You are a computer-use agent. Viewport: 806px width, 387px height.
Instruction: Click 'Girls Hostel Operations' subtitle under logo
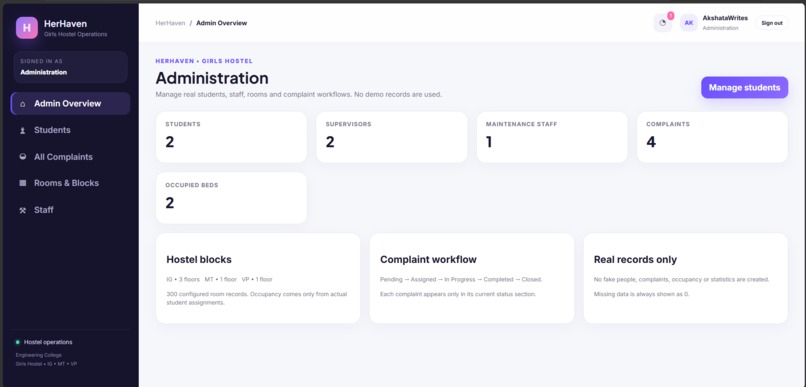[76, 34]
